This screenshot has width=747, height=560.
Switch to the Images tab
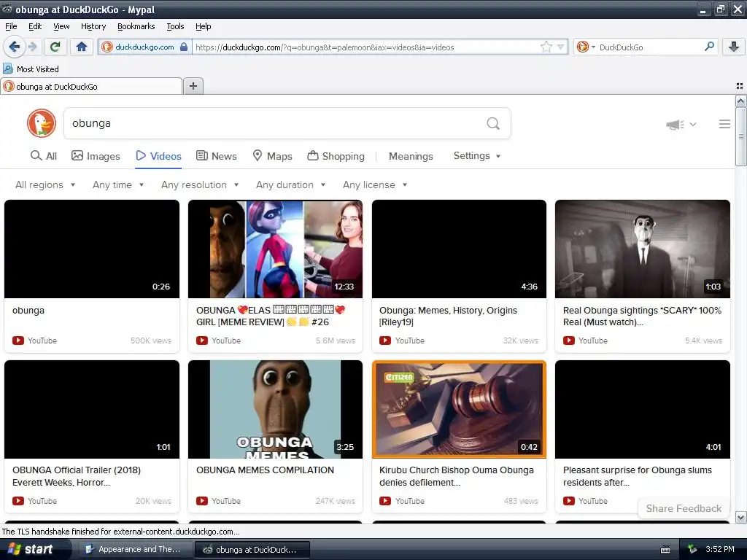click(96, 156)
